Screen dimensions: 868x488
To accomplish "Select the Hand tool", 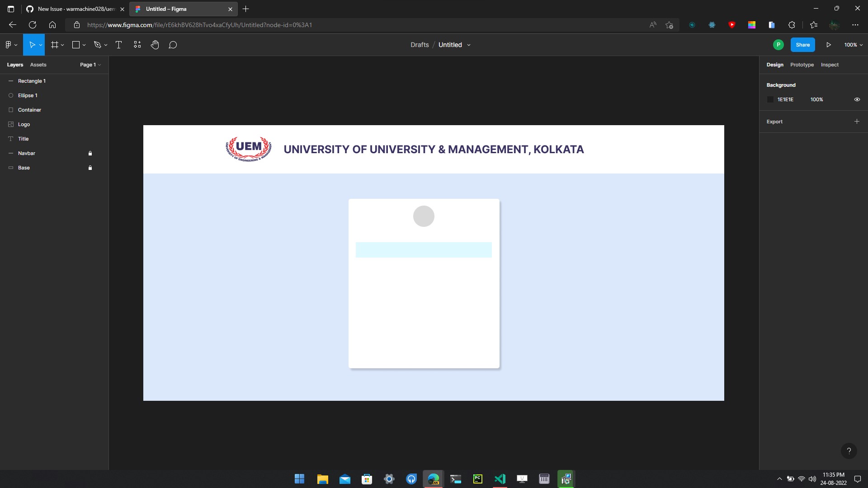I will [155, 45].
